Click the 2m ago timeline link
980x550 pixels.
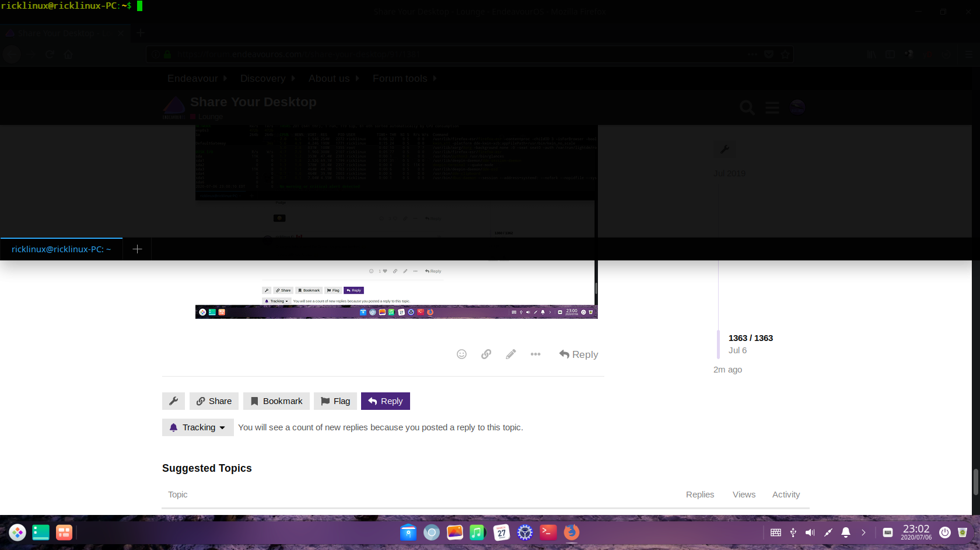[728, 370]
